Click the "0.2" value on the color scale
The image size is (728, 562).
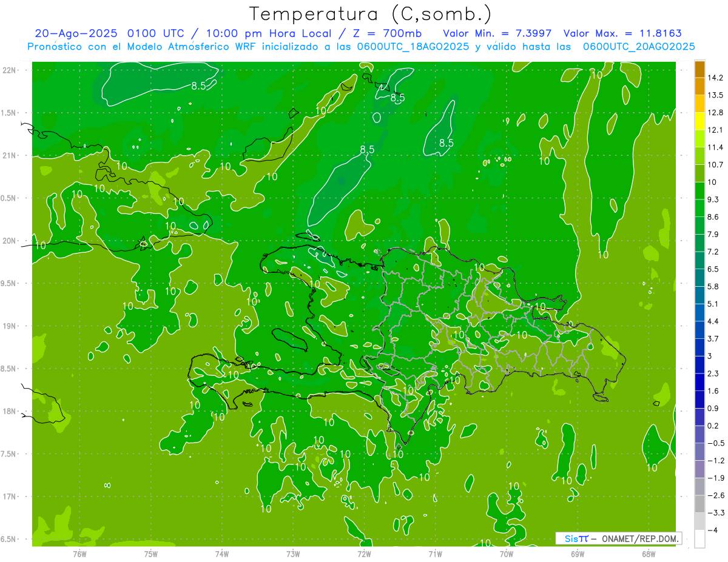click(713, 426)
